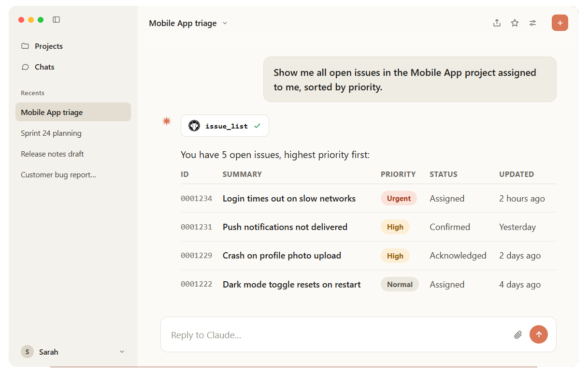Click issue ID 0001234

[x=196, y=198]
